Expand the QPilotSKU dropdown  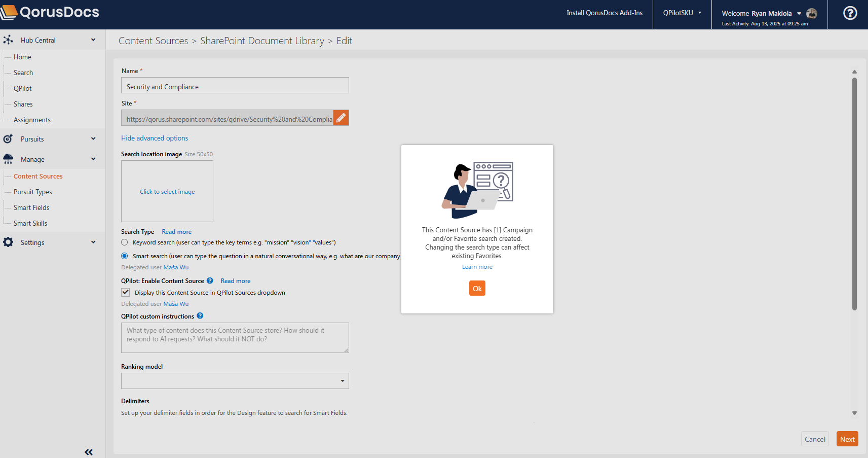[x=682, y=13]
